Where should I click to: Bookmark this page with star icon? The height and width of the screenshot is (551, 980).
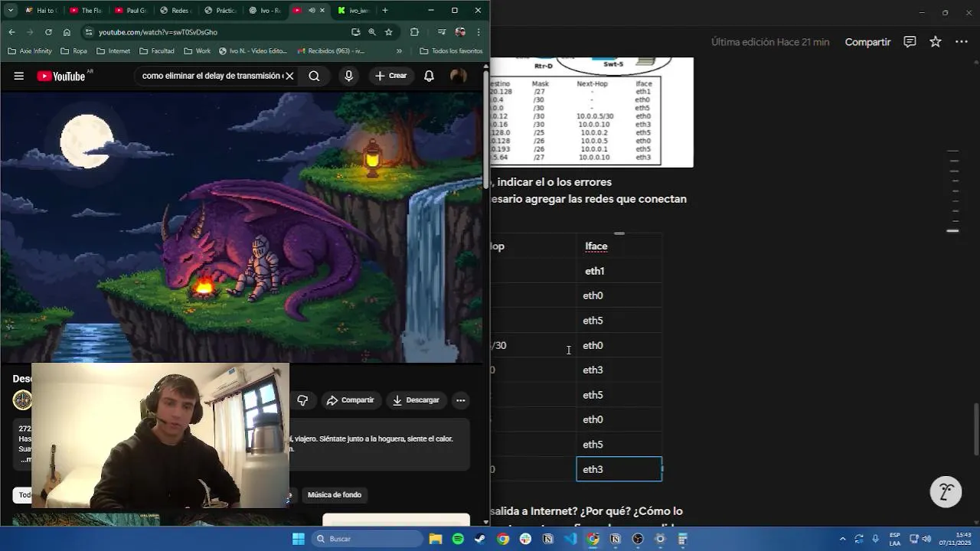(388, 32)
